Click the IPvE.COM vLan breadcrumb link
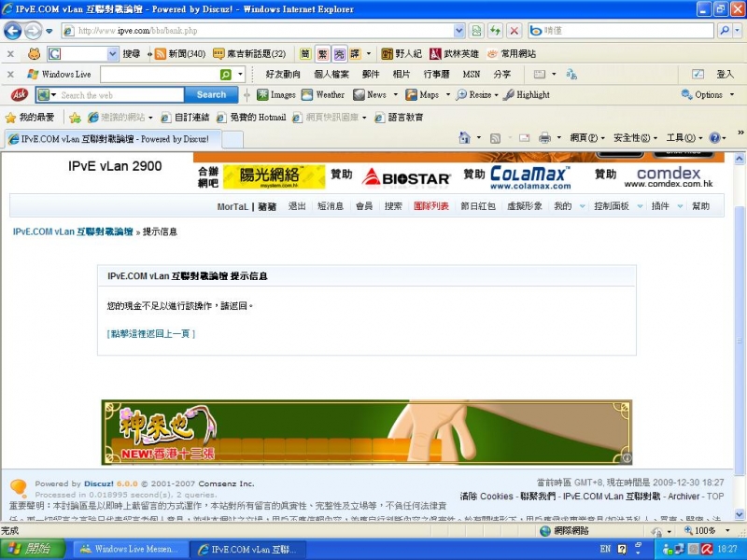The image size is (747, 560). [x=73, y=231]
